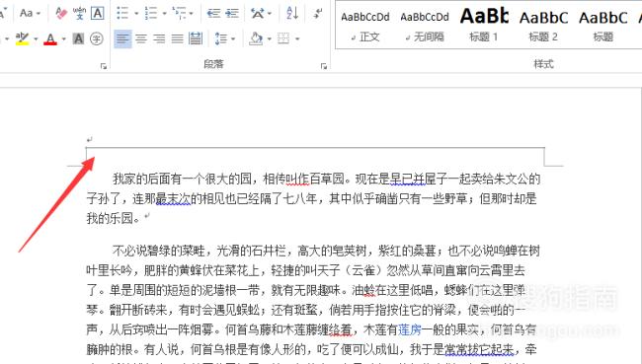Apply red font color
Screen dimensions: 642x364
(50, 38)
